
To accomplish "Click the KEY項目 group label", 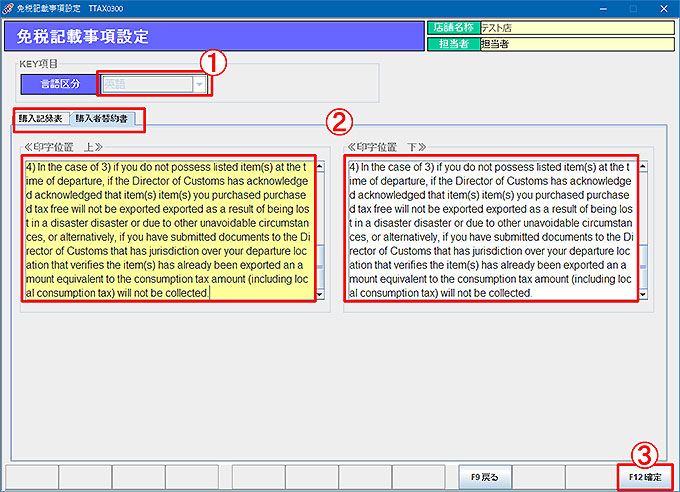I will [x=39, y=64].
